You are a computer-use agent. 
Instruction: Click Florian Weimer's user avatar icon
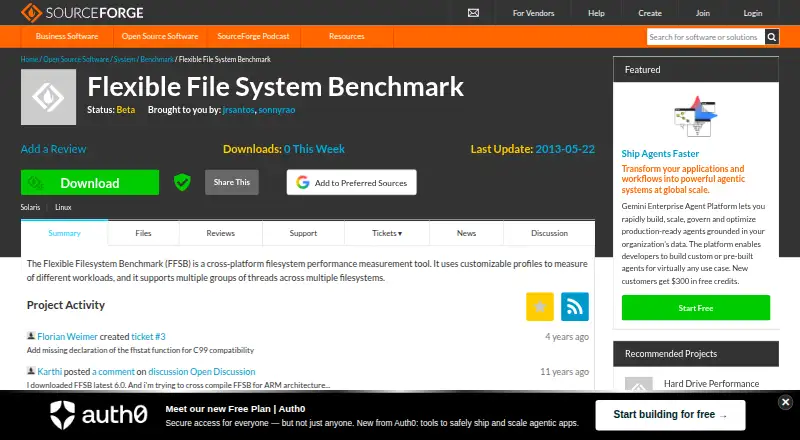coord(31,336)
